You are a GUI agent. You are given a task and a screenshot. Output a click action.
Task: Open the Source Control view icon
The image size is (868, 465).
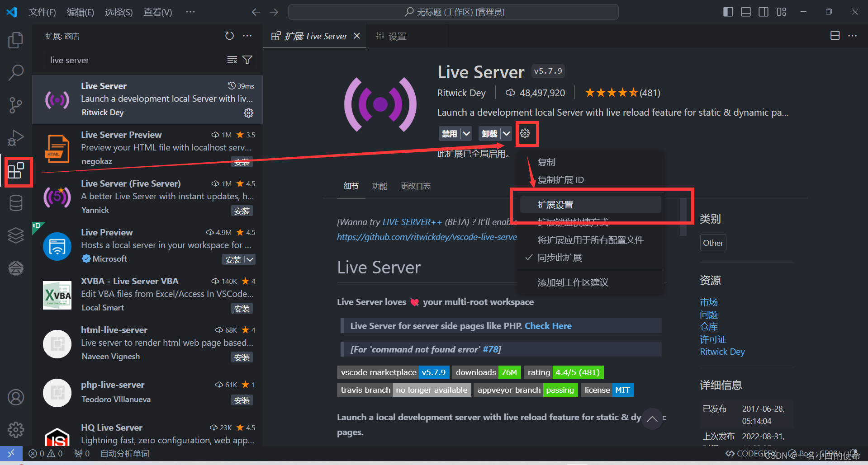(16, 105)
